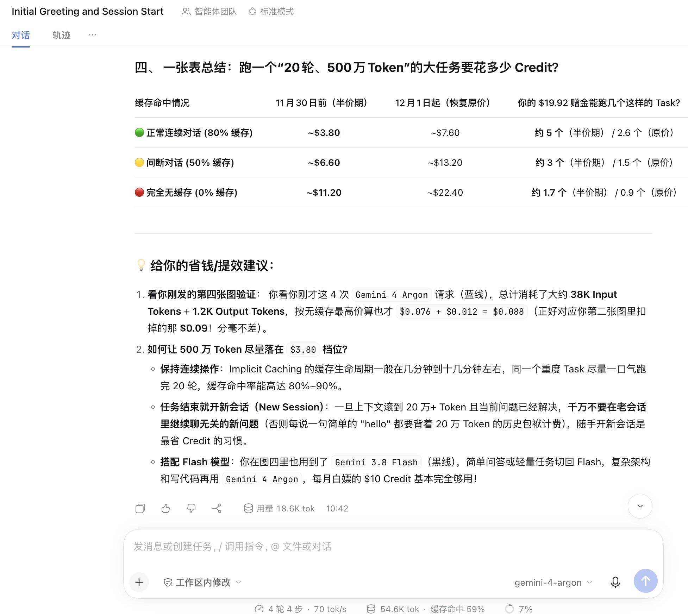Click the token storage icon near 54.6K tok
The width and height of the screenshot is (688, 616).
pos(371,609)
